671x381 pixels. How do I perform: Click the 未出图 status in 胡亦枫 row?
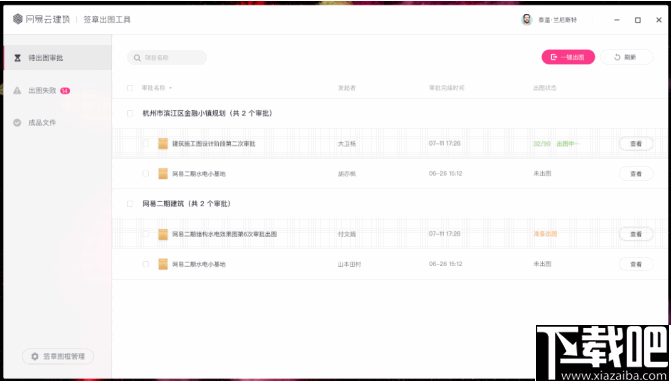(542, 173)
